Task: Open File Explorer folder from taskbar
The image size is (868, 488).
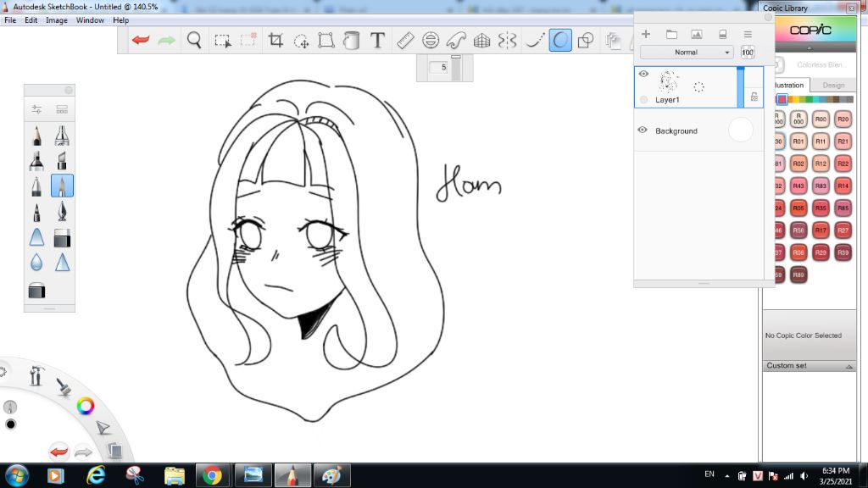Action: pos(175,475)
